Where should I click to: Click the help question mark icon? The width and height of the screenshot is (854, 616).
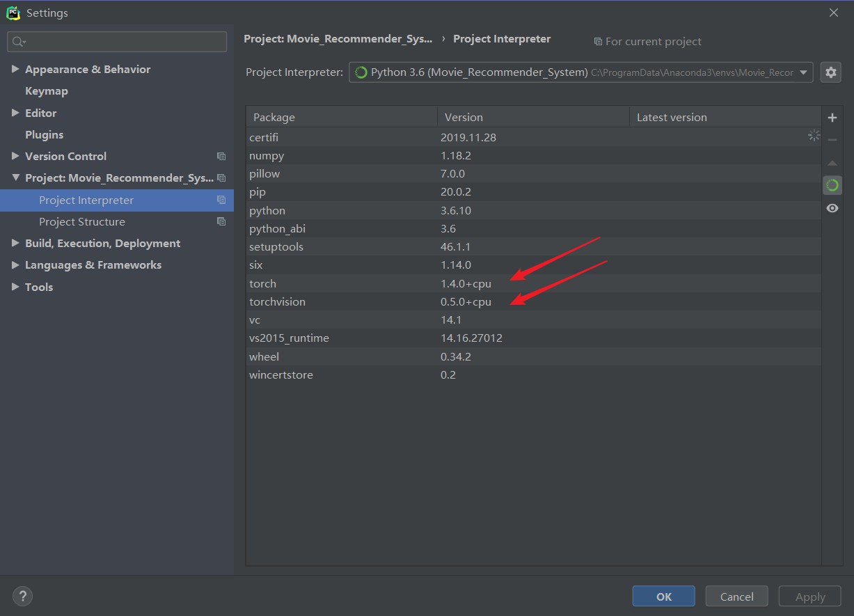pos(22,596)
